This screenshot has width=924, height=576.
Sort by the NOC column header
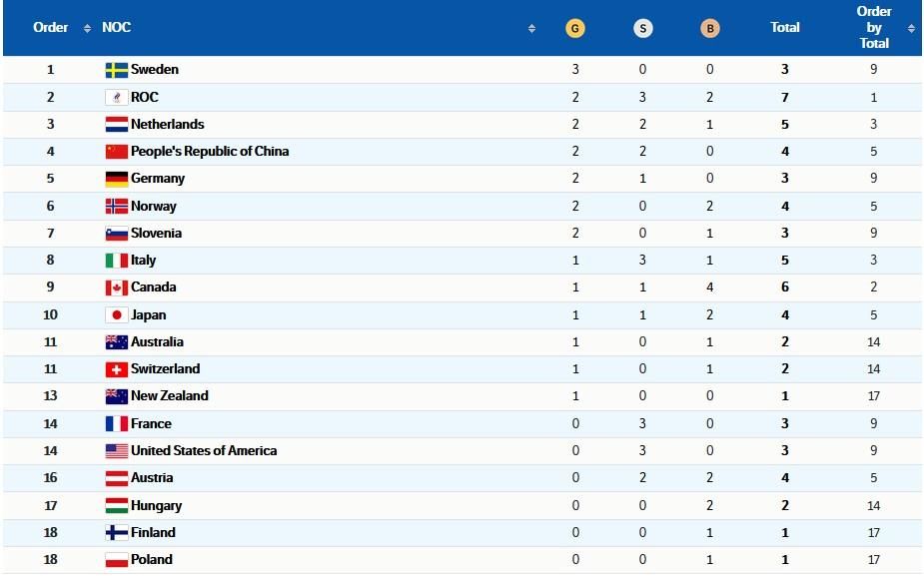[x=116, y=28]
